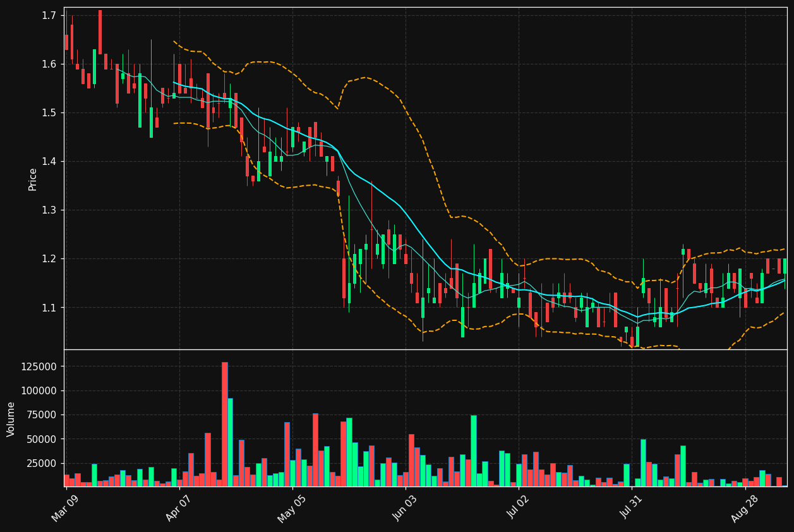Screen dimensions: 794x532
Task: Click the 25000 volume axis label
Action: click(42, 463)
